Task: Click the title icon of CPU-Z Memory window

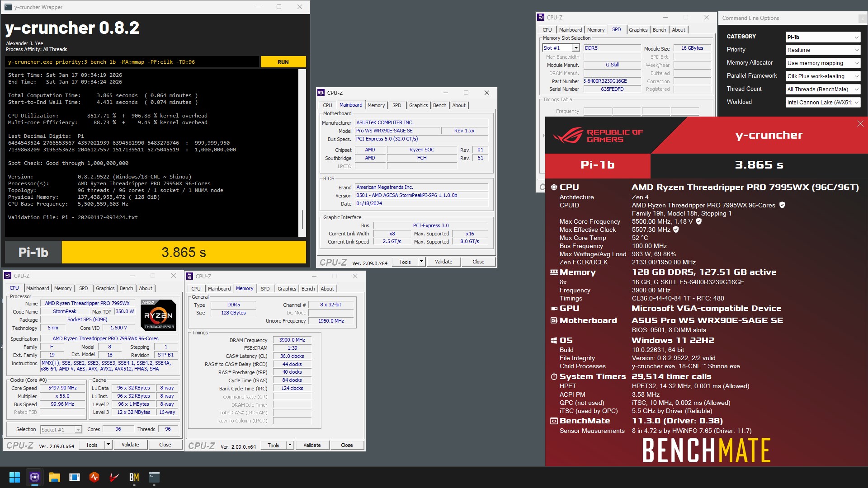Action: click(x=189, y=276)
